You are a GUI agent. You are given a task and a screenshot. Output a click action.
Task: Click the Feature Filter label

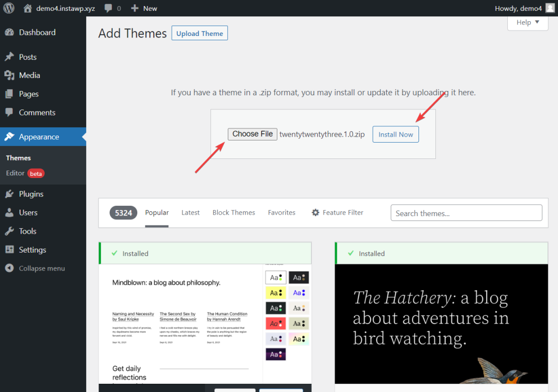pos(343,213)
